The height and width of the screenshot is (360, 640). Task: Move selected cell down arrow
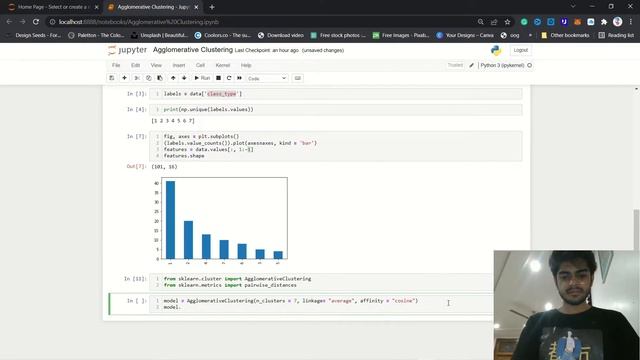[x=184, y=78]
